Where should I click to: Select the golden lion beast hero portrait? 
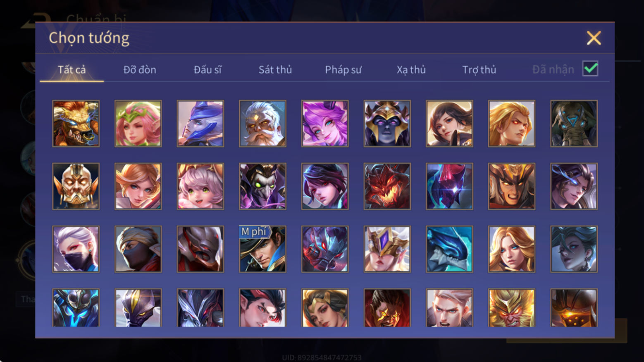[76, 124]
